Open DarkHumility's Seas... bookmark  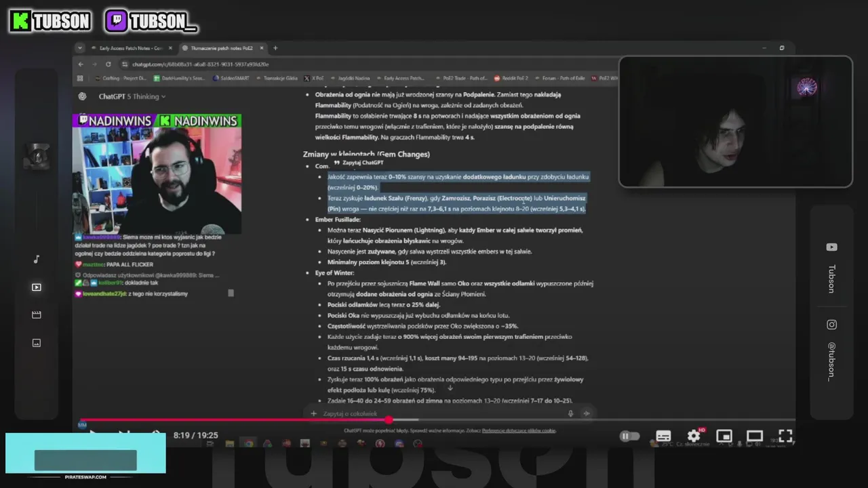tap(179, 78)
